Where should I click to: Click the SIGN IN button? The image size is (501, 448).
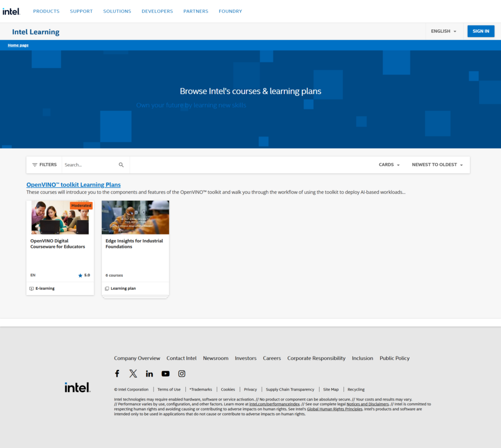click(480, 31)
